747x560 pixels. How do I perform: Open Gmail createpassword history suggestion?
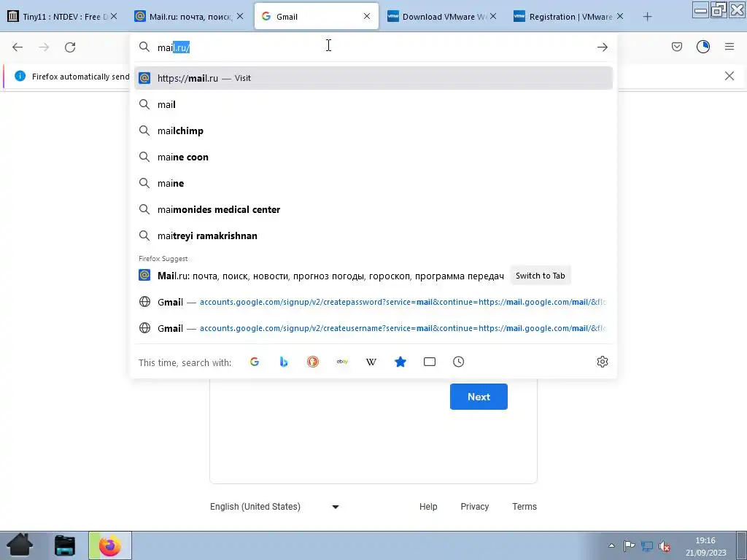(x=373, y=302)
